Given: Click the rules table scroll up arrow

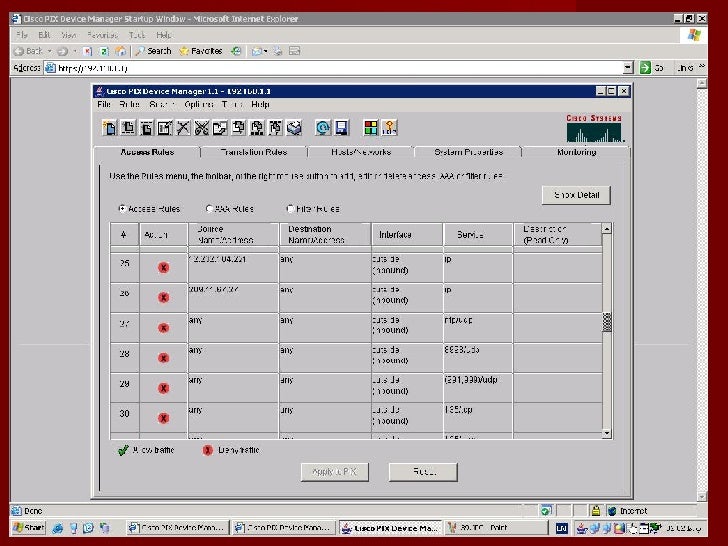Looking at the screenshot, I should click(607, 228).
